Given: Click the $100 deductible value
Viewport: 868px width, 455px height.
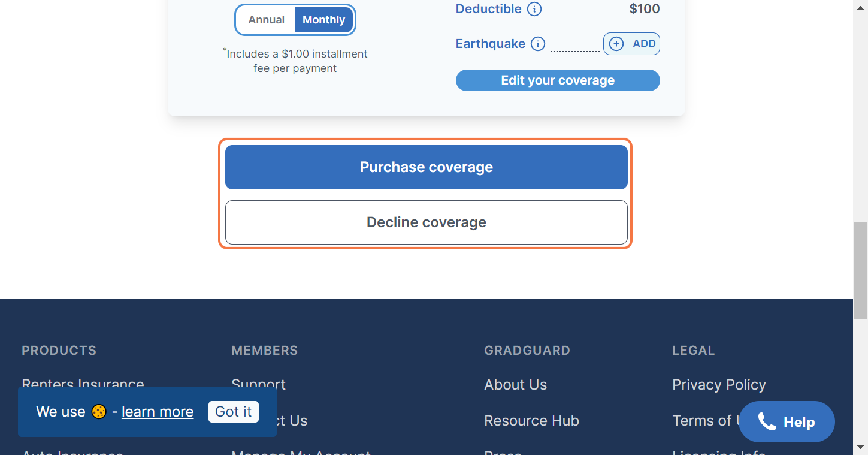Looking at the screenshot, I should pyautogui.click(x=645, y=9).
